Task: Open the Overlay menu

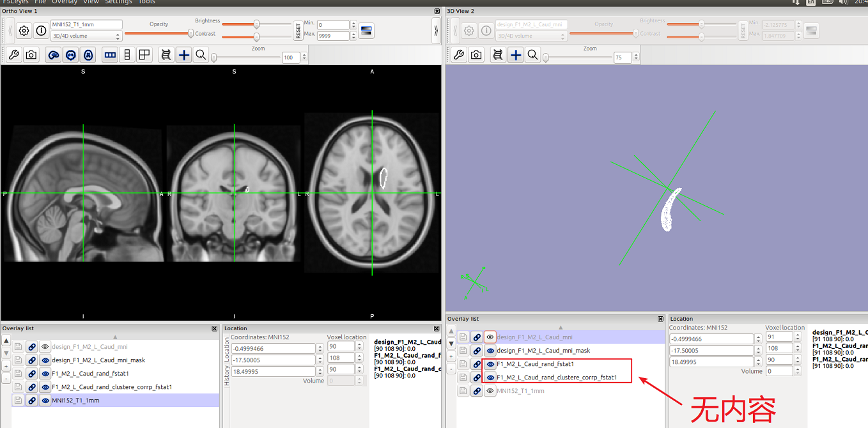Action: coord(65,2)
